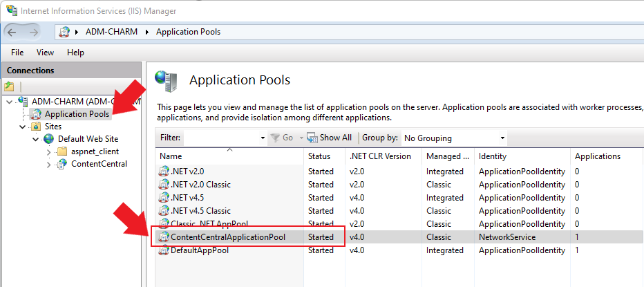Click Application Pools in the address bar
Viewport: 644px width, 287px height.
[188, 32]
